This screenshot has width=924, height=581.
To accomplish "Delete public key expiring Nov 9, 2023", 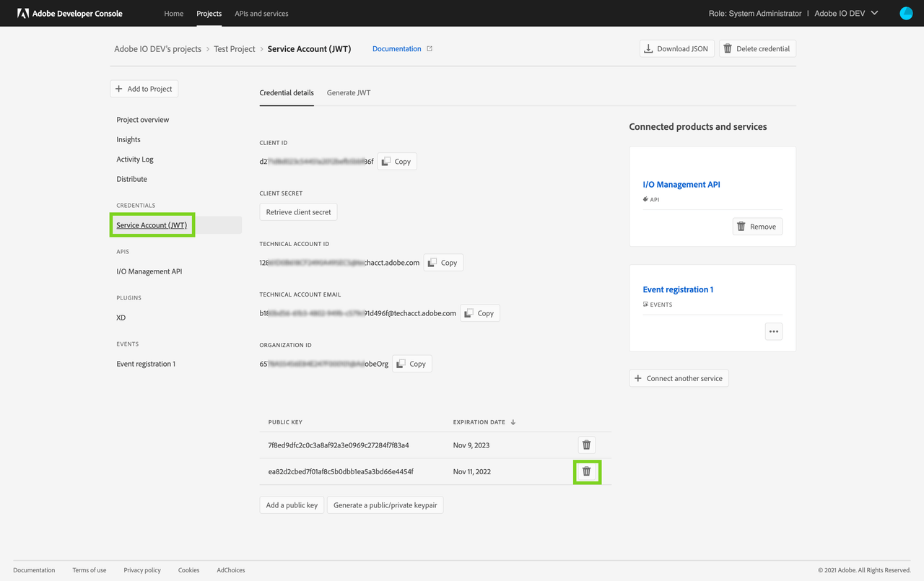I will point(586,445).
